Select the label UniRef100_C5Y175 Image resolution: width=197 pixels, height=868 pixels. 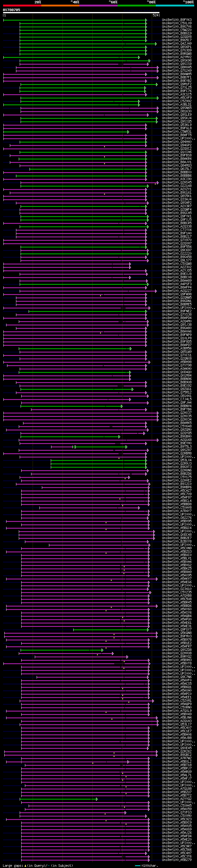[177, 477]
